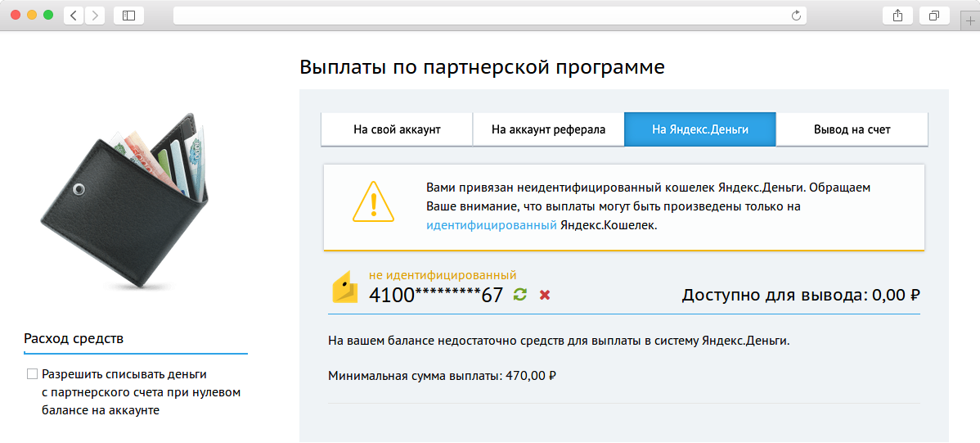This screenshot has width=980, height=443.
Task: Click the yellow warning triangle icon
Action: click(374, 201)
